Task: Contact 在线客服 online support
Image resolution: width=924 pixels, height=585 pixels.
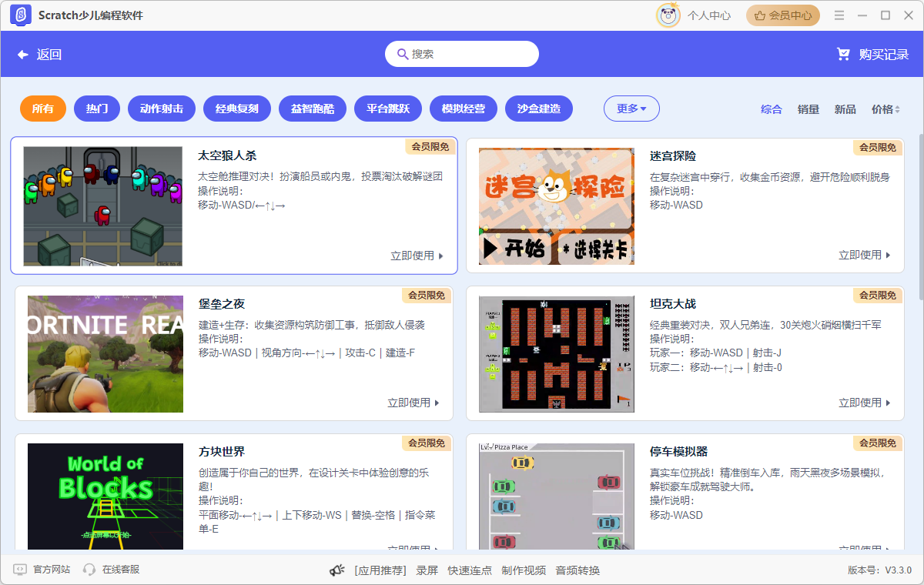Action: 121,570
